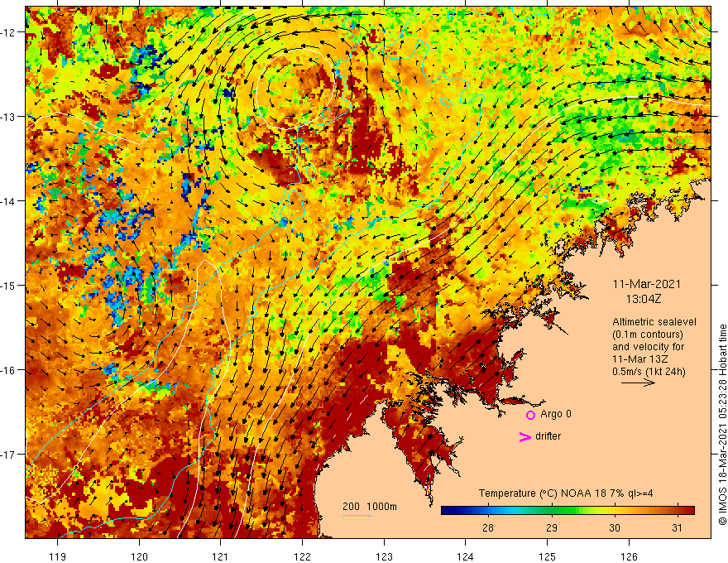Click the 'drifter' legend label
The height and width of the screenshot is (563, 728).
click(548, 436)
